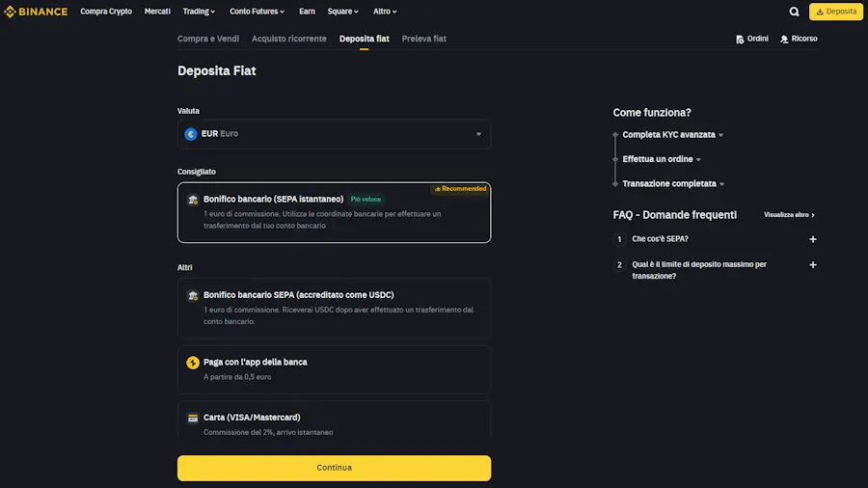Click the bank icon of SEPA USDC option
This screenshot has height=488, width=868.
(193, 295)
